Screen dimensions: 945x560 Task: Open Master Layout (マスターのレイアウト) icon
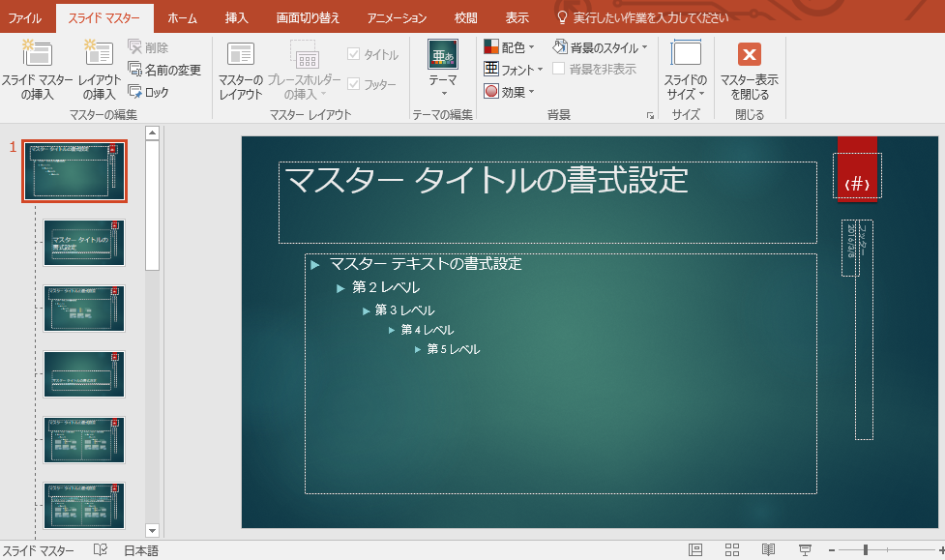coord(240,55)
